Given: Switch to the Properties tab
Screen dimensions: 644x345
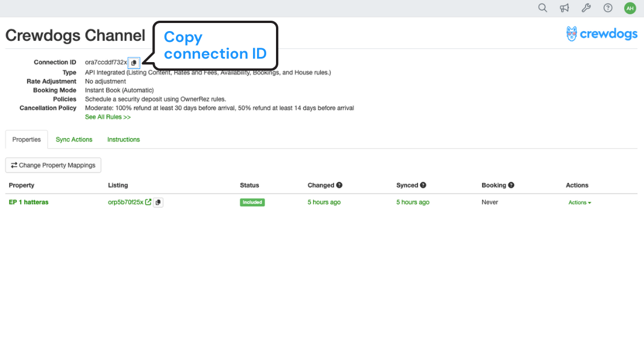Looking at the screenshot, I should (26, 140).
